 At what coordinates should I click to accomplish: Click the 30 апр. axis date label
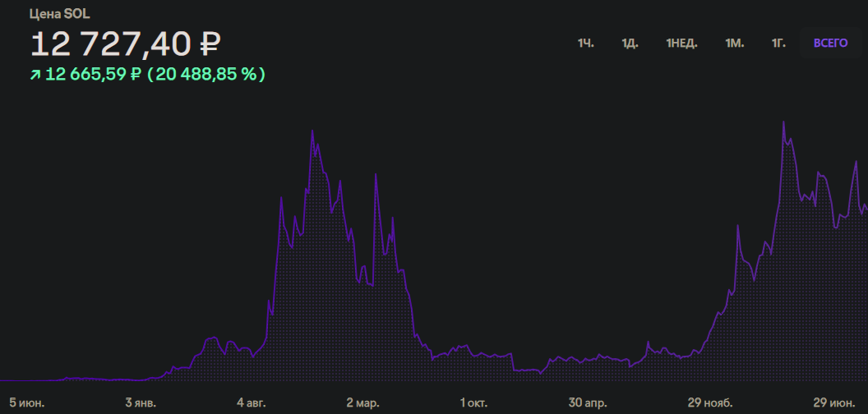pyautogui.click(x=588, y=403)
